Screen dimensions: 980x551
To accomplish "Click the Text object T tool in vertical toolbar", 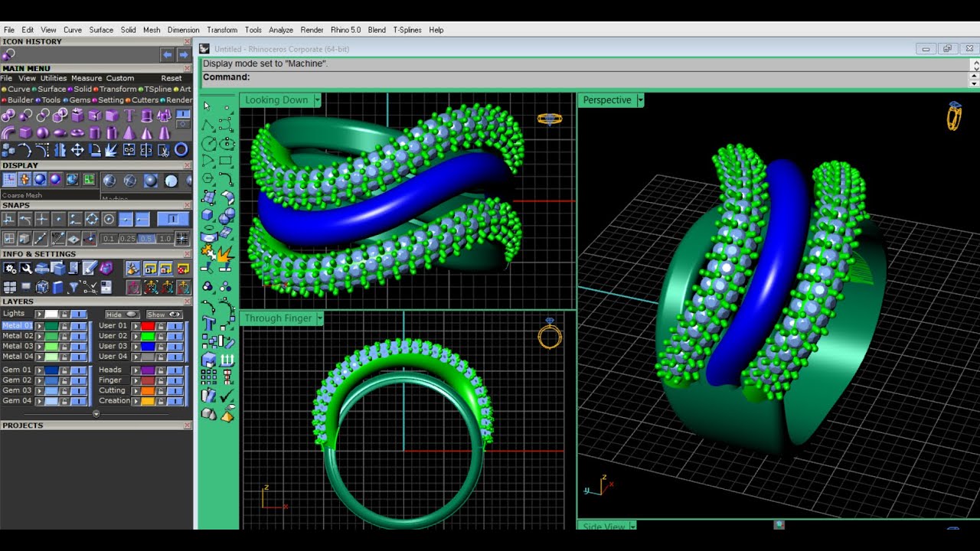I will (208, 322).
